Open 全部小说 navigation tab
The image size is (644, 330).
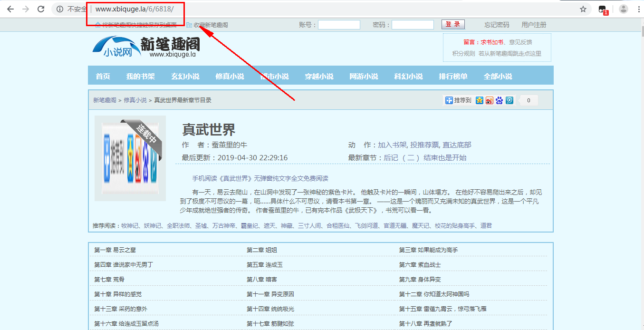click(x=498, y=76)
